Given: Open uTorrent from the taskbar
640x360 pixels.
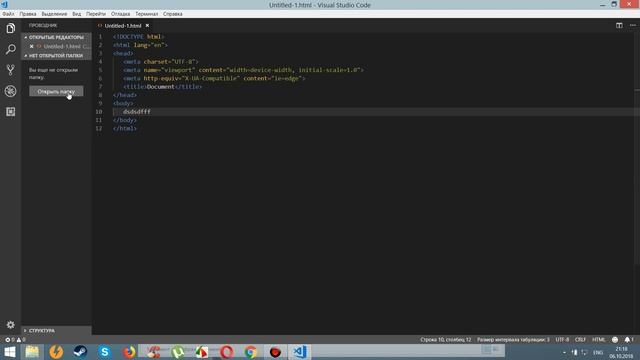Looking at the screenshot, I should (x=178, y=352).
